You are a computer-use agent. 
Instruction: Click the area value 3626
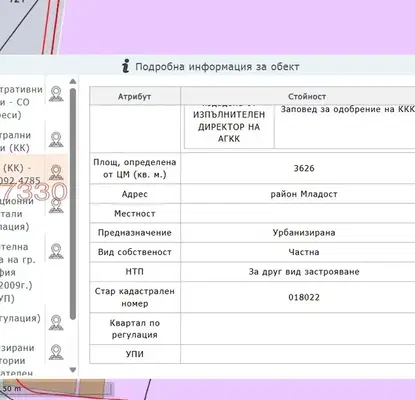[x=304, y=168]
